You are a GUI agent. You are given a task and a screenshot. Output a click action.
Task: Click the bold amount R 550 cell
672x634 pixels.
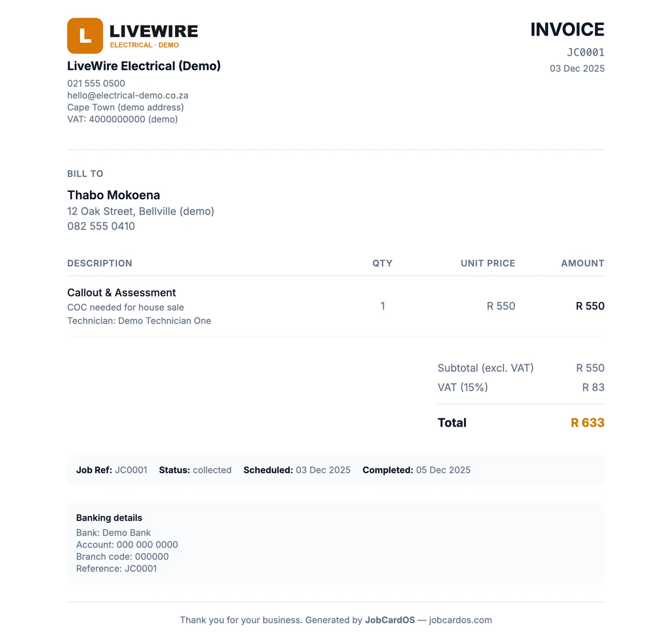coord(590,306)
